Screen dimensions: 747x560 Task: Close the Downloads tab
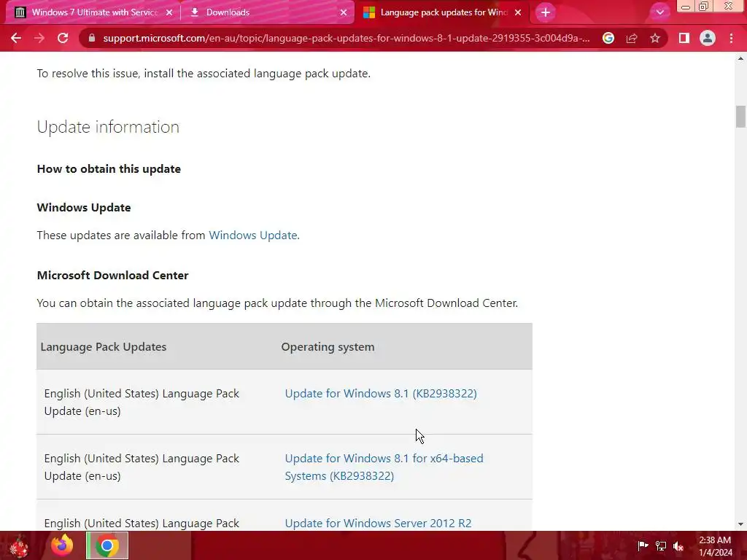point(344,13)
